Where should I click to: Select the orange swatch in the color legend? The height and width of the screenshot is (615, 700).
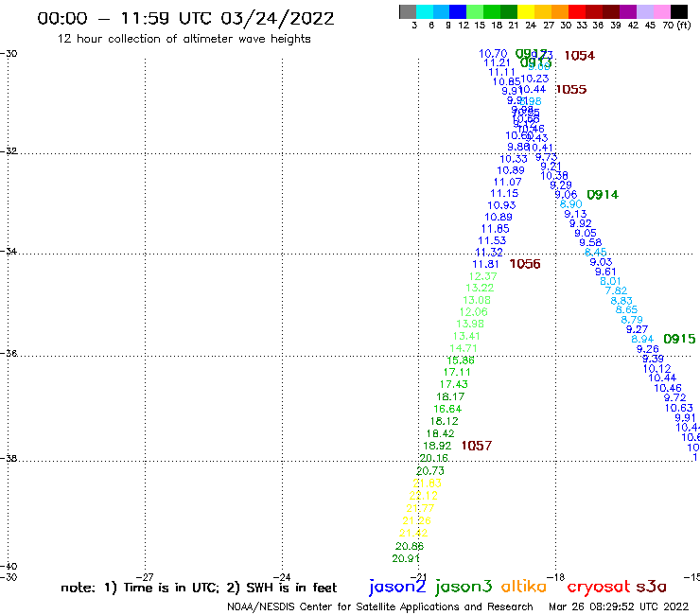point(560,11)
